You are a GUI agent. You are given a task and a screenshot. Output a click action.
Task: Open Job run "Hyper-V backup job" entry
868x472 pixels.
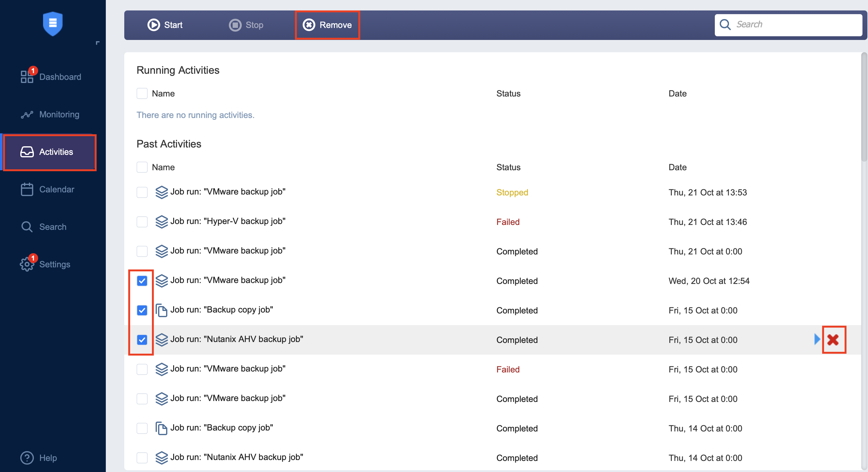(228, 221)
